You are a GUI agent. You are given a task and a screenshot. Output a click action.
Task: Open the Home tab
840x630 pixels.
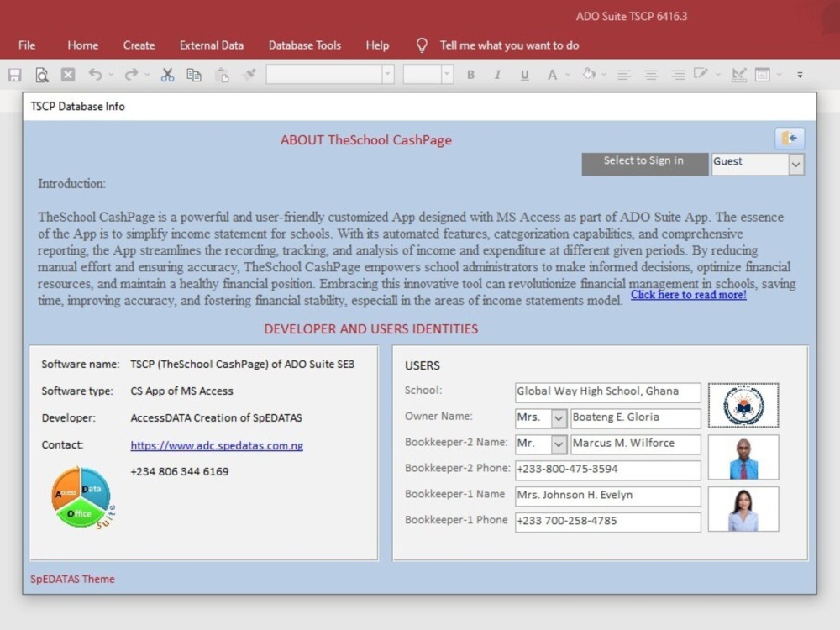(83, 45)
